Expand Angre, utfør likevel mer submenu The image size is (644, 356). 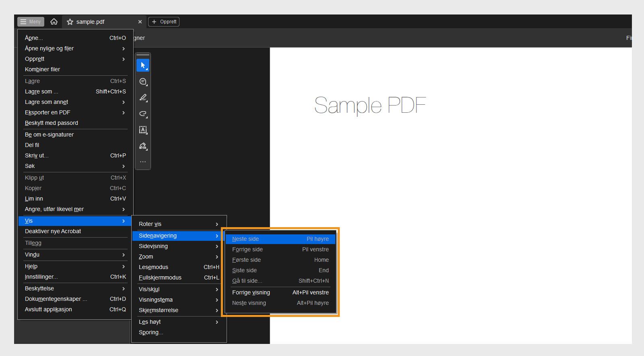coord(75,209)
